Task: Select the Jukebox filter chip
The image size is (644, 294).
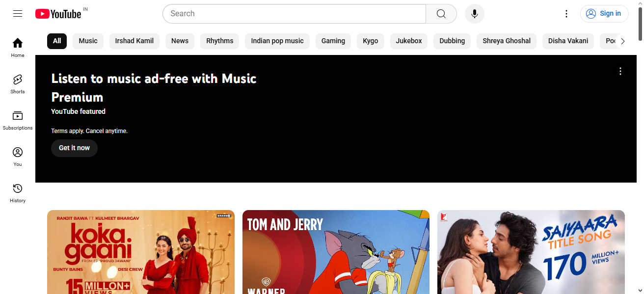Action: coord(409,41)
